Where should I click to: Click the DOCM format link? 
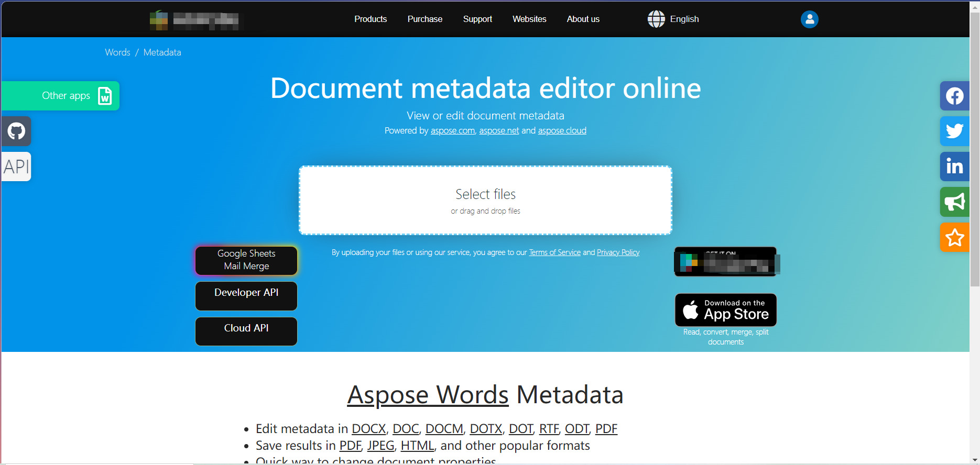click(444, 429)
